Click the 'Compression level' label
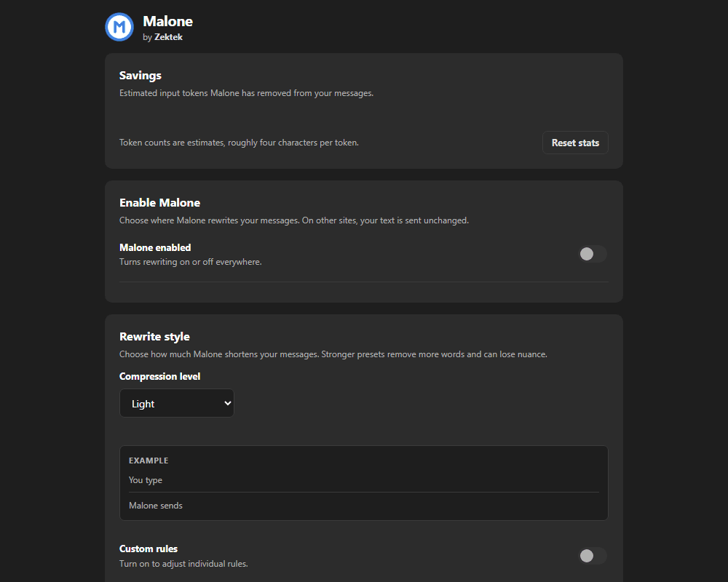The height and width of the screenshot is (582, 728). point(159,376)
